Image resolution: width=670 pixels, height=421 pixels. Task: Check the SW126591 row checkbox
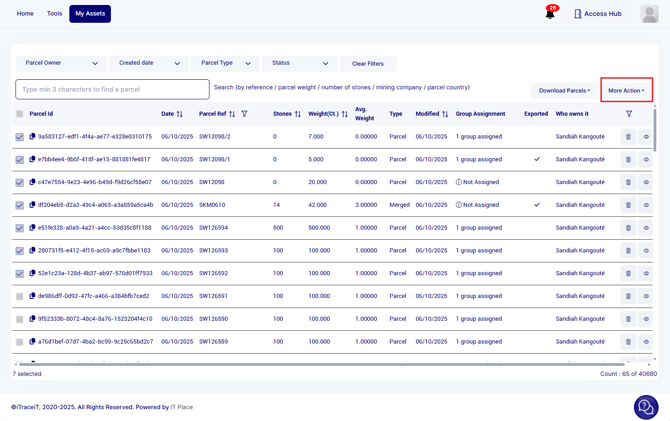[19, 297]
